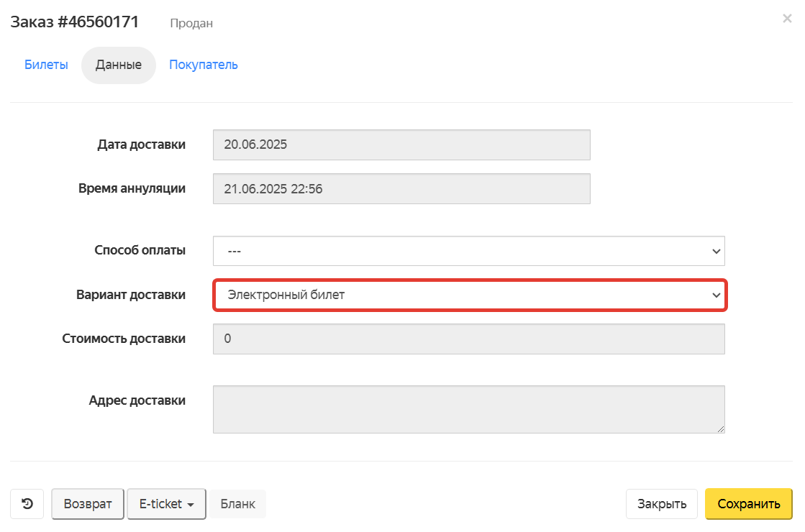
Task: Click the Способ оплаты label text
Action: click(140, 250)
